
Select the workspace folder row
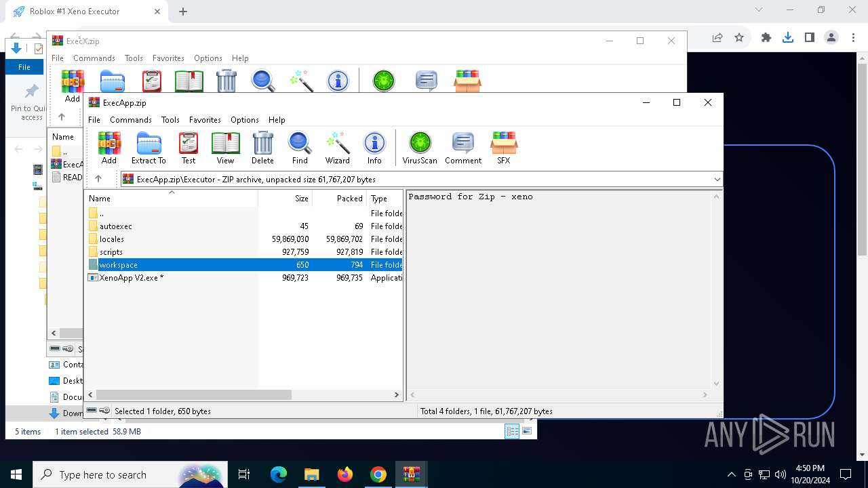244,264
